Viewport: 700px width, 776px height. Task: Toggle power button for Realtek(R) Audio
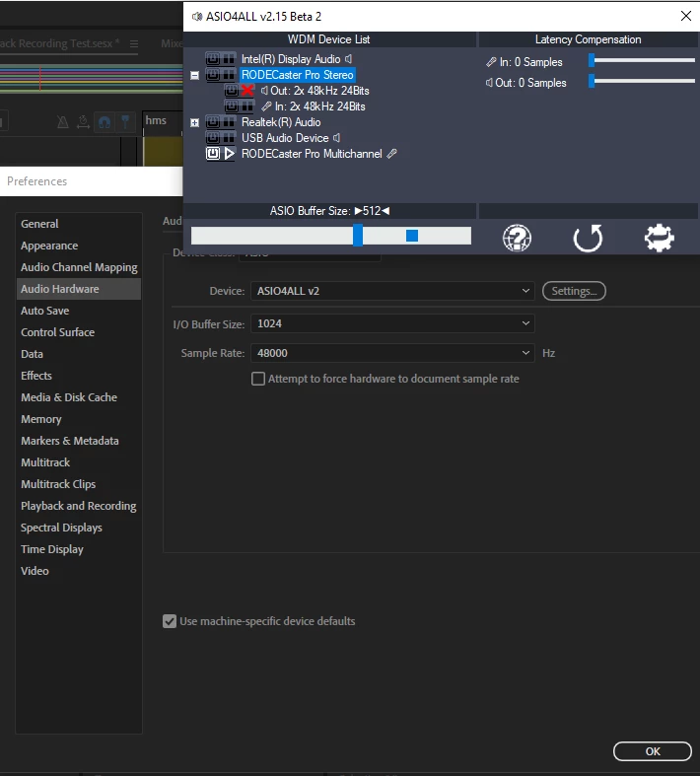point(213,122)
